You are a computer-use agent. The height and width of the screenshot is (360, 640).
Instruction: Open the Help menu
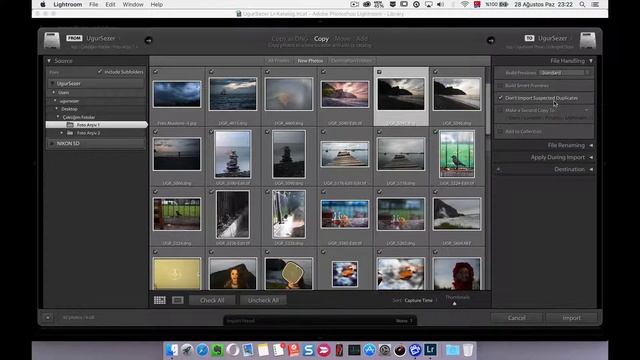pyautogui.click(x=157, y=4)
